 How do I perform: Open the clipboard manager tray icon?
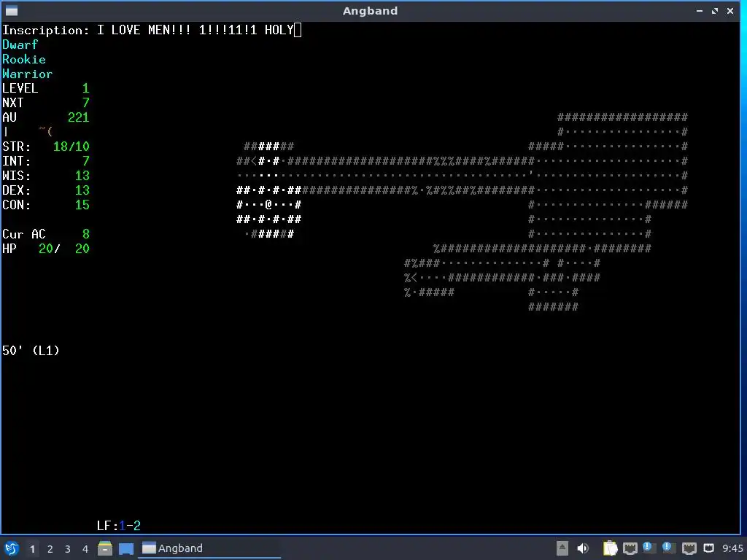point(611,548)
